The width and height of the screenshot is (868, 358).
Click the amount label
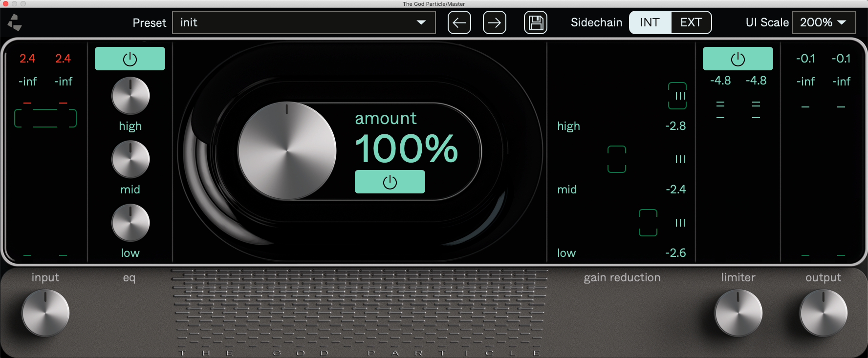pyautogui.click(x=386, y=118)
